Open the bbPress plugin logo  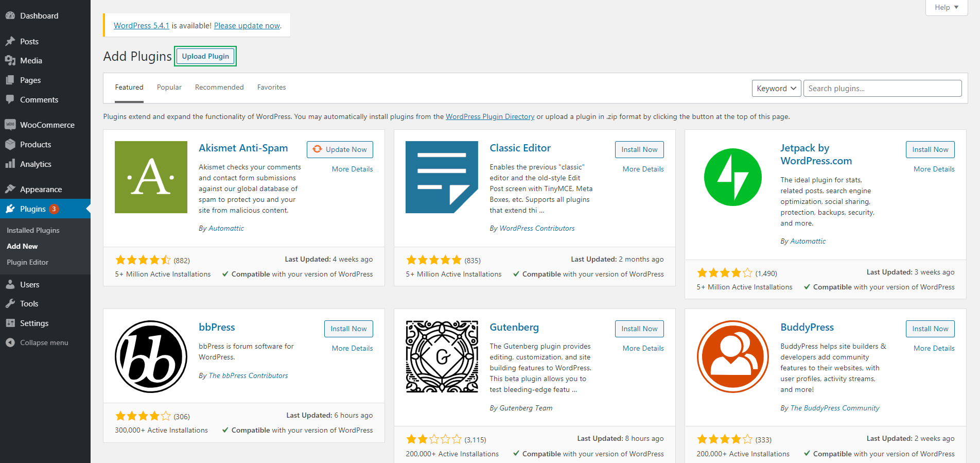pyautogui.click(x=151, y=356)
